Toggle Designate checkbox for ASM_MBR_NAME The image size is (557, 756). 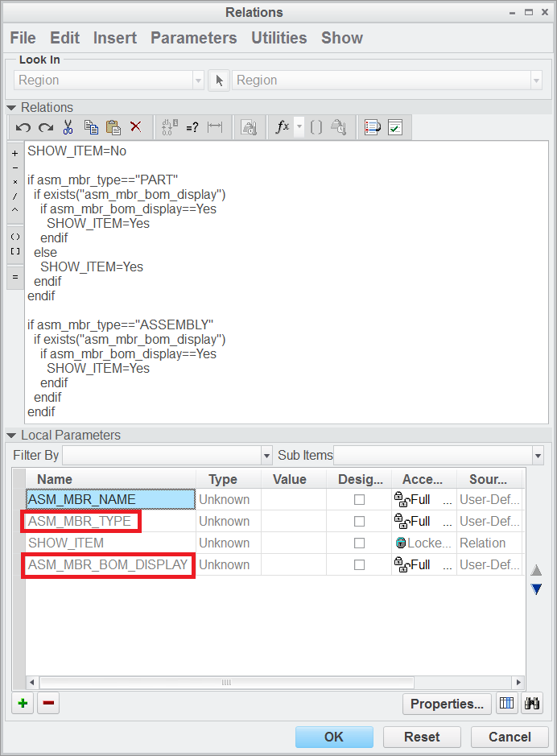click(359, 499)
